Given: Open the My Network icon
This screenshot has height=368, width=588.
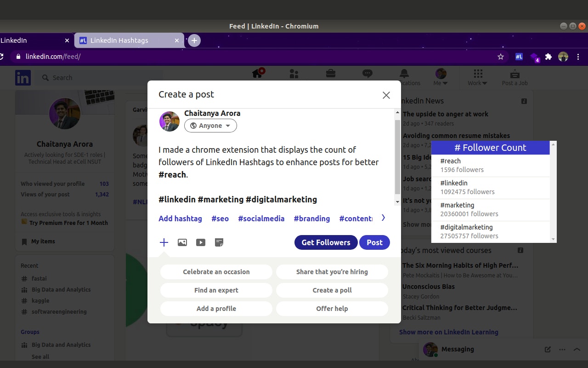Looking at the screenshot, I should click(x=294, y=75).
